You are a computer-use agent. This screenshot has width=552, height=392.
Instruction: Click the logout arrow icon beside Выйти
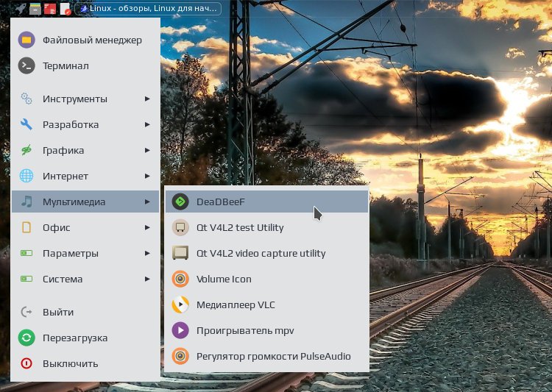(26, 312)
